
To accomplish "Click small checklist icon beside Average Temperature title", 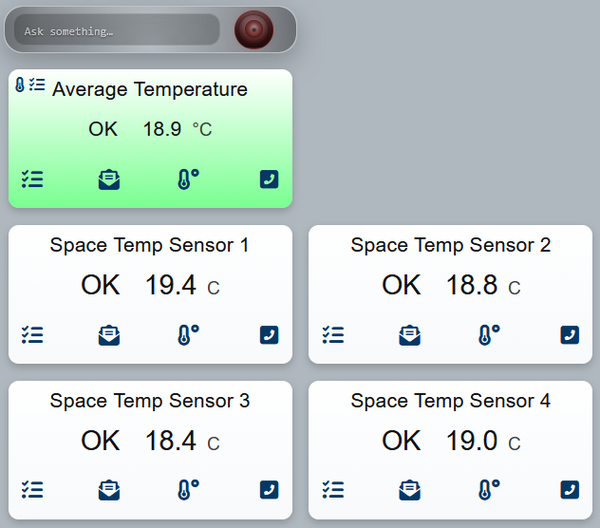I will point(37,85).
